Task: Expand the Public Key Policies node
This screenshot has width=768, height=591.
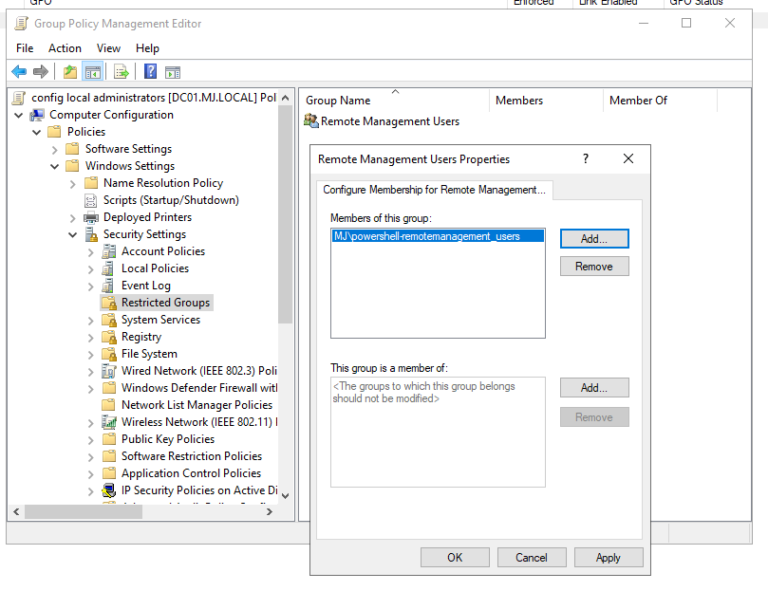Action: pyautogui.click(x=91, y=439)
